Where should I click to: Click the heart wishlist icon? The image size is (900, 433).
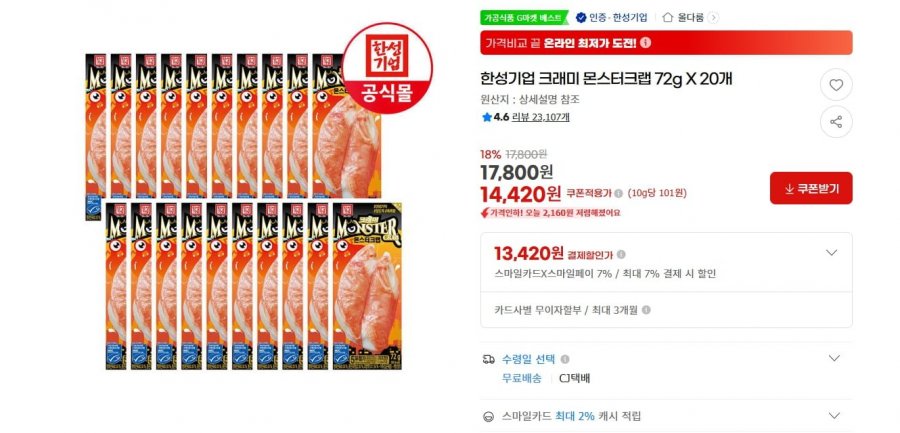[x=836, y=85]
